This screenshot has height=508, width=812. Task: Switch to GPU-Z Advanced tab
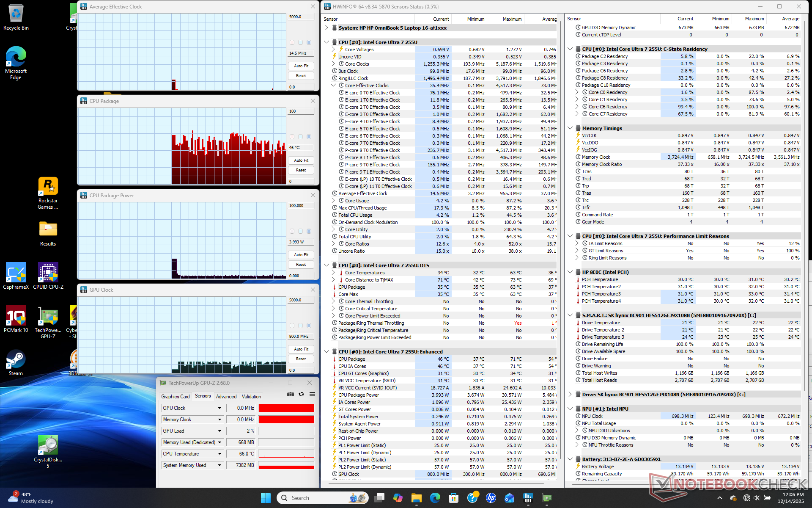[226, 397]
